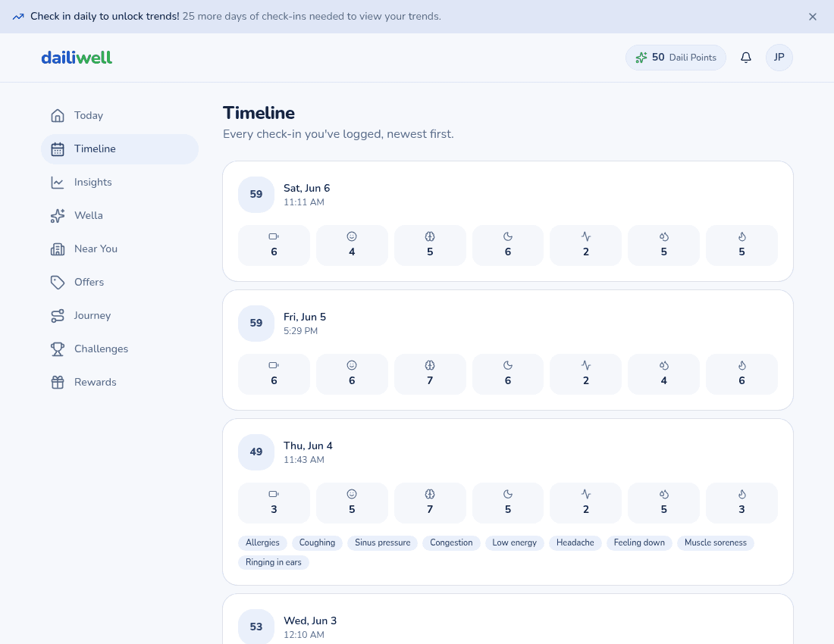Select the pulse activity tile for Fri, Jun 5
The height and width of the screenshot is (644, 834).
coord(585,374)
